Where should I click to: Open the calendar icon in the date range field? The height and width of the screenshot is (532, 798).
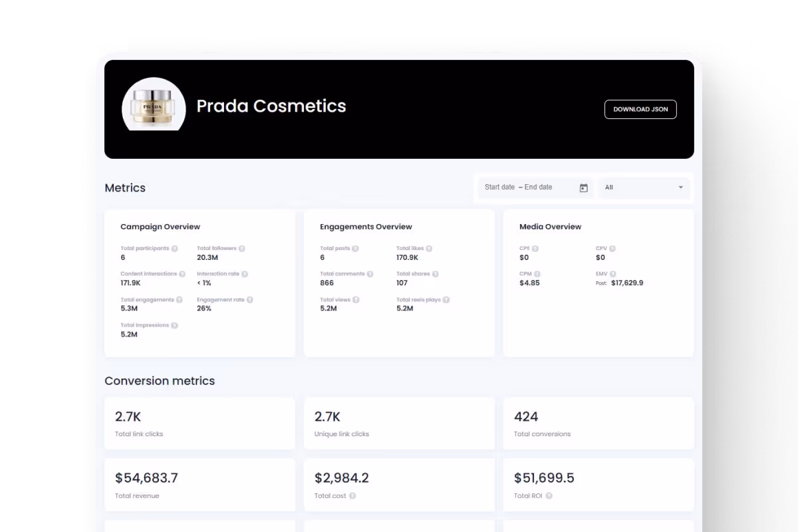[583, 188]
